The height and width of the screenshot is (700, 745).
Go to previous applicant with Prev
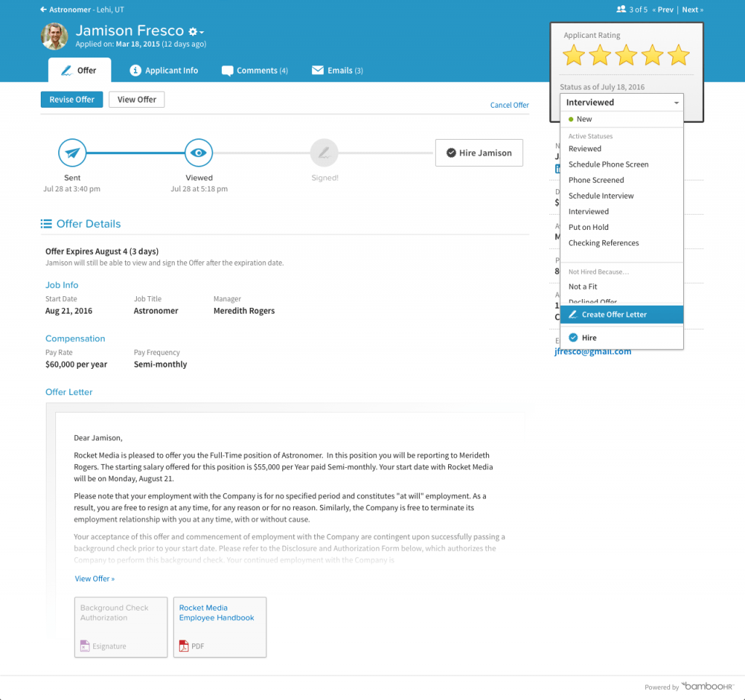(x=663, y=9)
